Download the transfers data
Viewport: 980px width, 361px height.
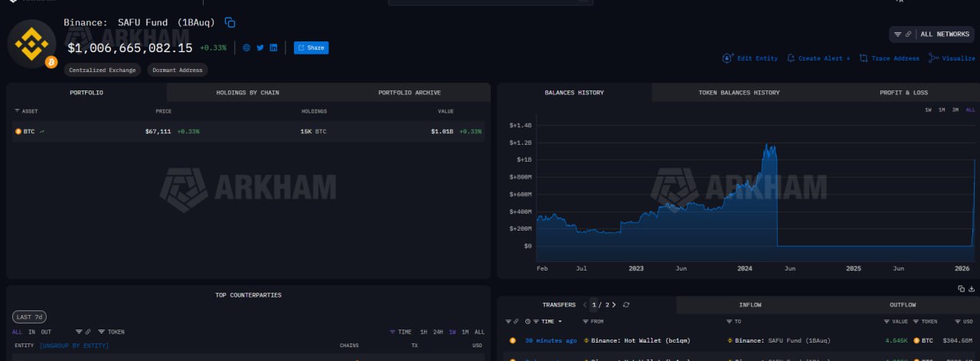[972, 289]
